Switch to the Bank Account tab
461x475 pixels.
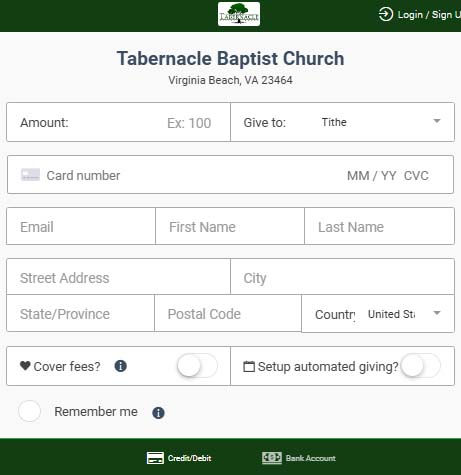[299, 458]
